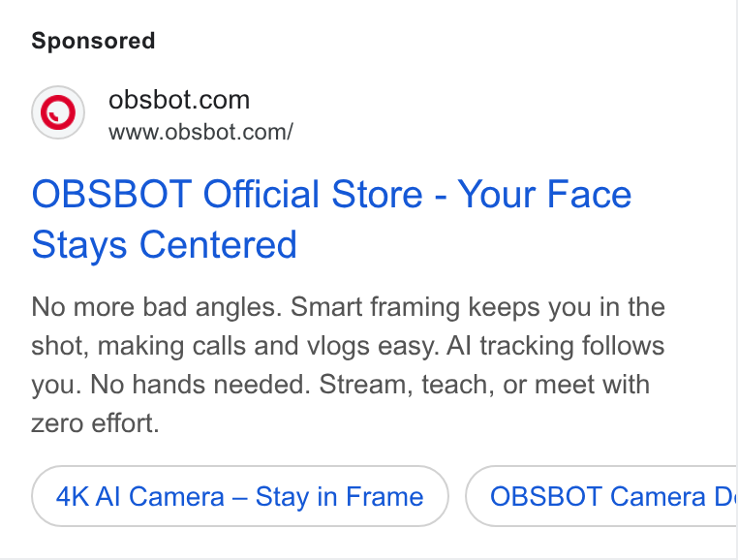Select the '4K AI Camera – Stay in Frame' chip
The width and height of the screenshot is (738, 560).
coord(240,496)
